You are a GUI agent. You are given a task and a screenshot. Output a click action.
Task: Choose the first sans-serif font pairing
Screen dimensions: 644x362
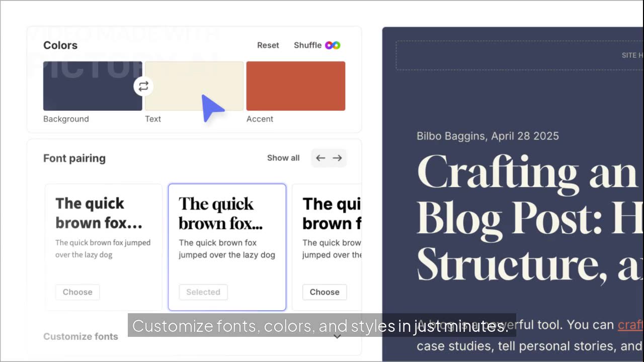[77, 292]
